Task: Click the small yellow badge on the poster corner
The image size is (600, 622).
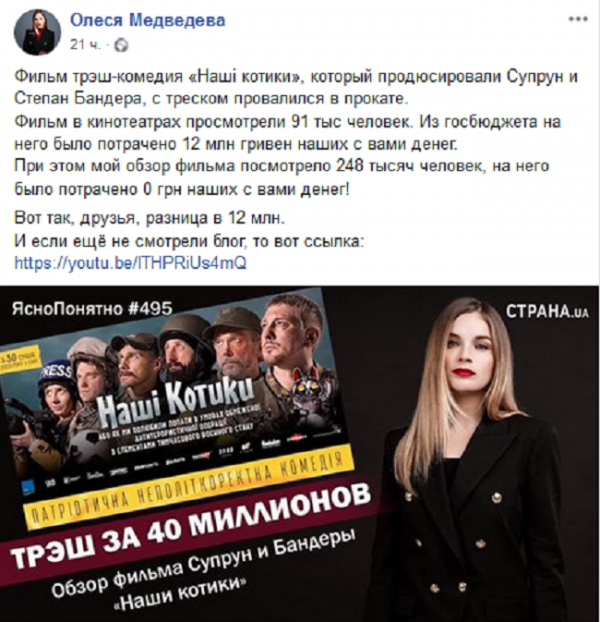Action: pos(19,357)
